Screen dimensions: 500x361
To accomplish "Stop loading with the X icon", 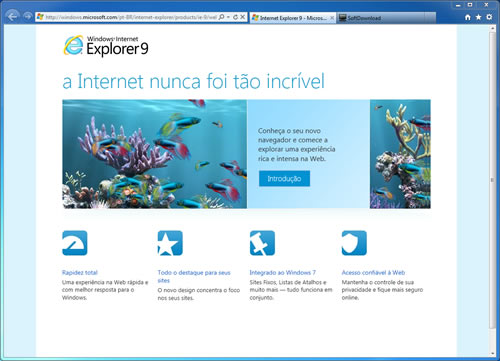I will [243, 17].
